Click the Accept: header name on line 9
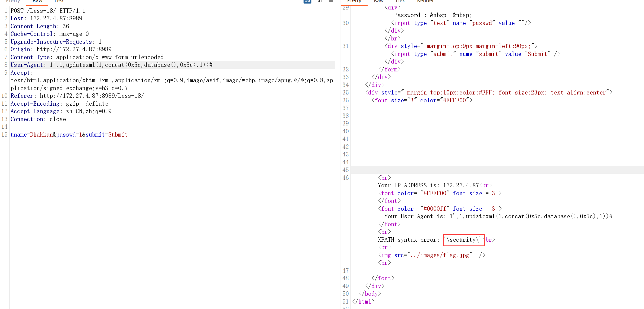Image resolution: width=644 pixels, height=309 pixels. [x=22, y=73]
